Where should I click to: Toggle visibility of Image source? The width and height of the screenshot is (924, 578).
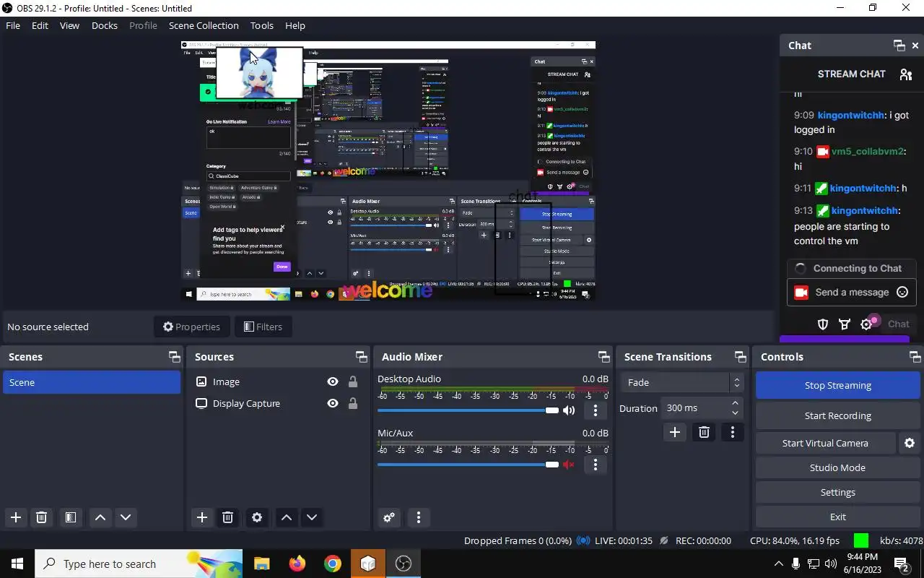pyautogui.click(x=333, y=381)
